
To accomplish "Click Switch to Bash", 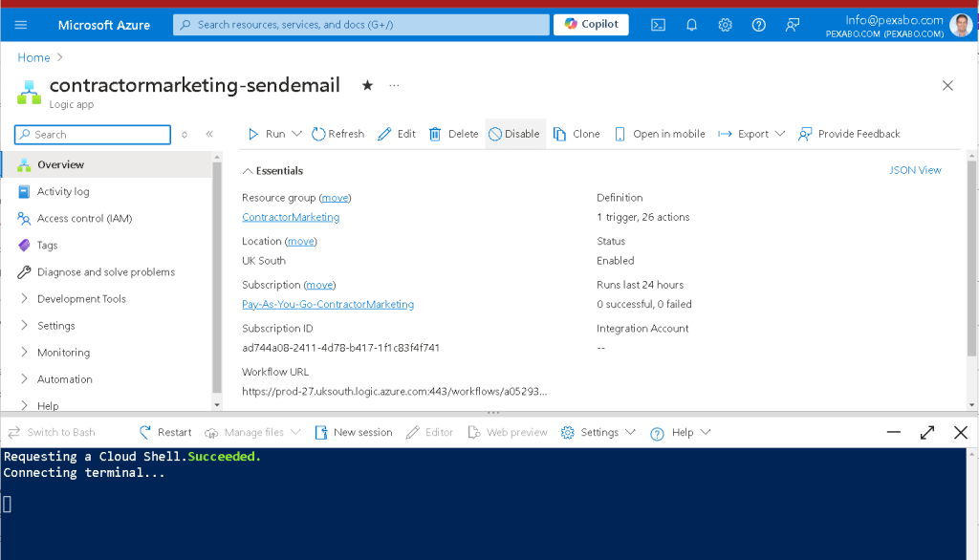I will [x=52, y=432].
